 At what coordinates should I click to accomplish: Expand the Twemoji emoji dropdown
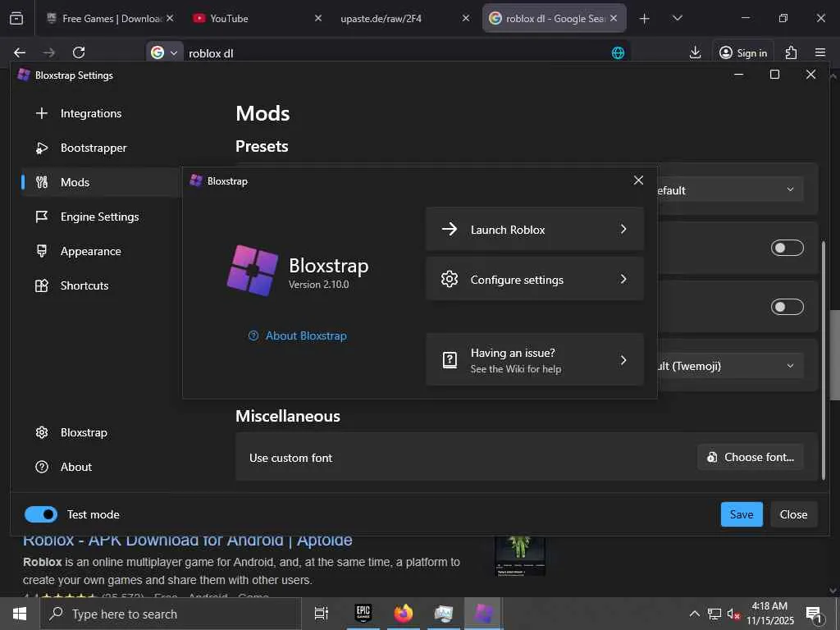point(731,366)
